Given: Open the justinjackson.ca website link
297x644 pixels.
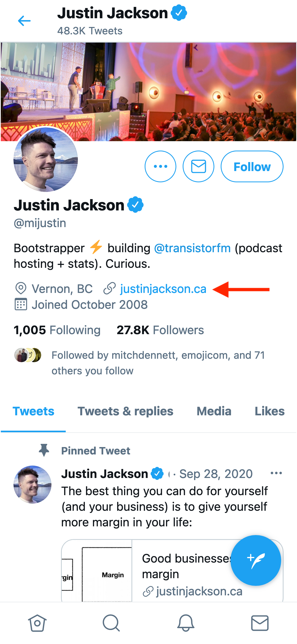Looking at the screenshot, I should [163, 289].
